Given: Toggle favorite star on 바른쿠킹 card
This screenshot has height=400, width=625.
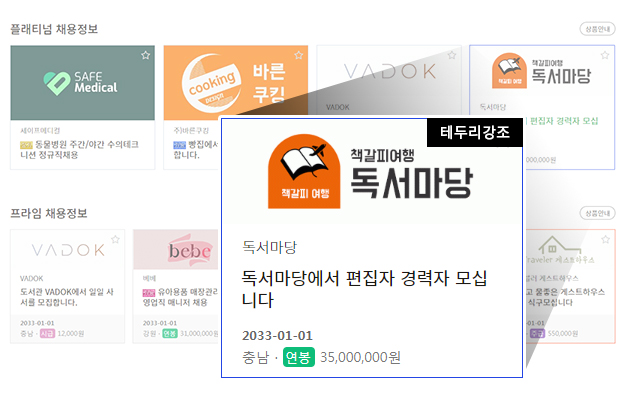Looking at the screenshot, I should coord(299,55).
